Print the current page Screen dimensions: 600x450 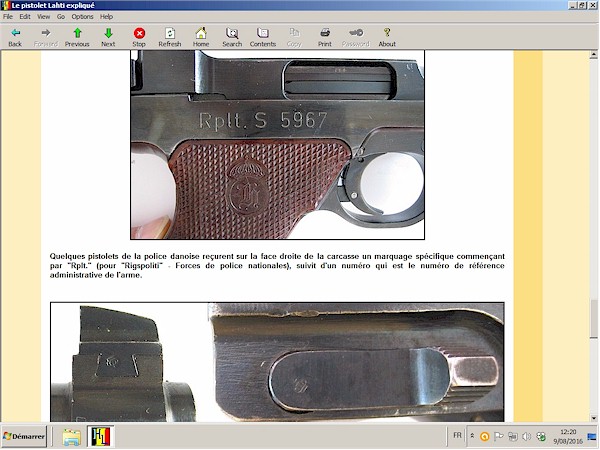click(325, 38)
